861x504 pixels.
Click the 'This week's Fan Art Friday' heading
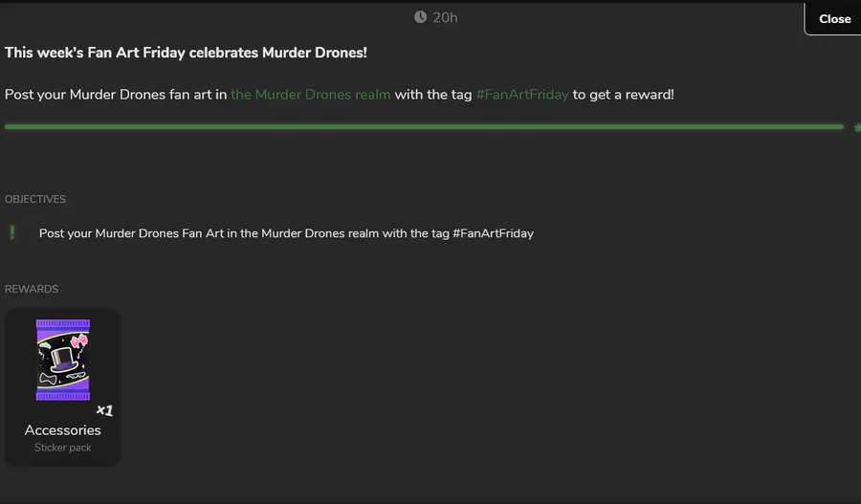coord(186,53)
